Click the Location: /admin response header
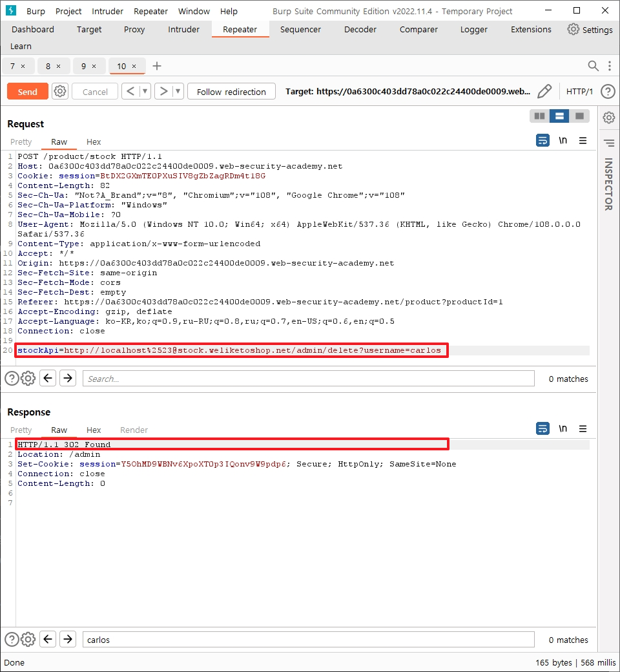This screenshot has height=672, width=620. click(x=59, y=454)
